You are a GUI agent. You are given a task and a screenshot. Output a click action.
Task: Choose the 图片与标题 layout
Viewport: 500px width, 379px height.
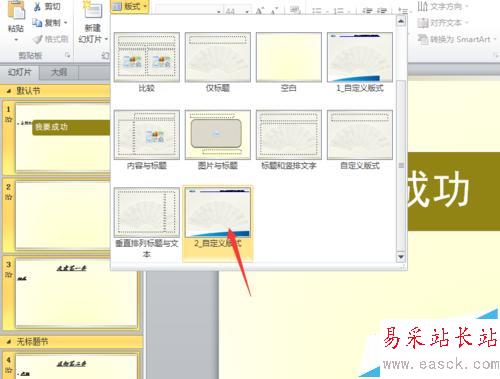point(218,140)
